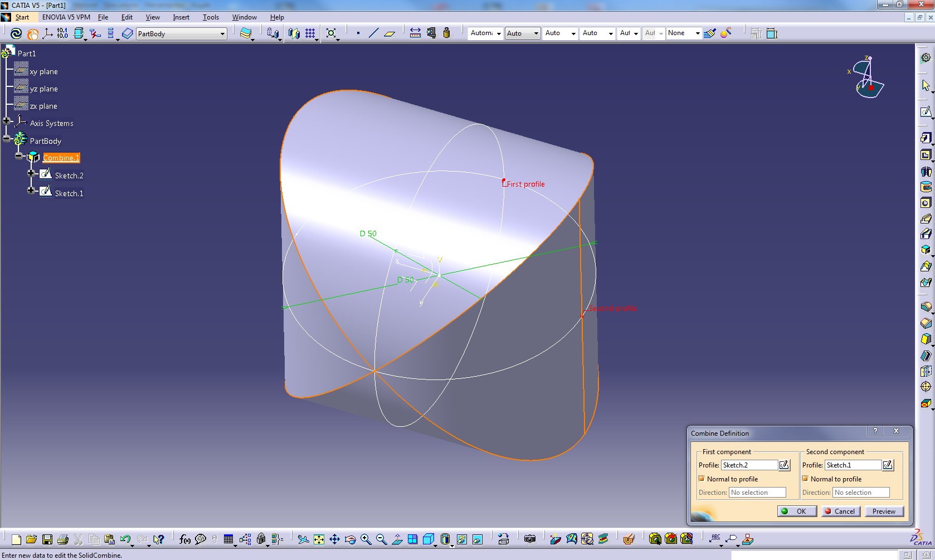Select the Sketcher icon in right toolbar

click(x=926, y=111)
